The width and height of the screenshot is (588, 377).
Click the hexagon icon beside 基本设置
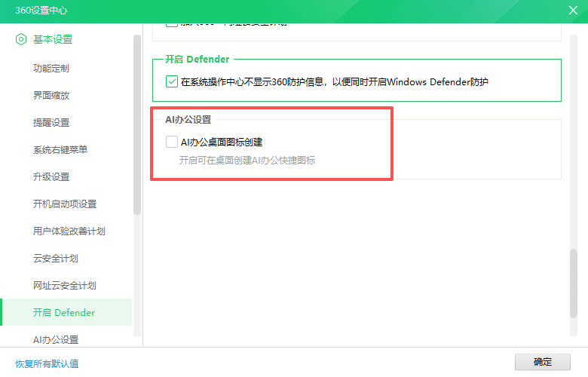(x=20, y=39)
